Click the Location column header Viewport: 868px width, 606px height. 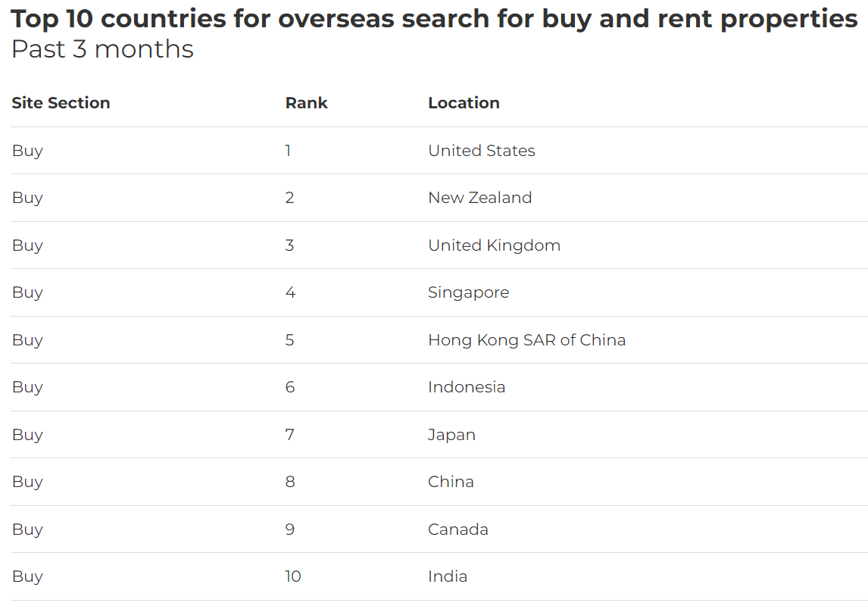tap(464, 103)
